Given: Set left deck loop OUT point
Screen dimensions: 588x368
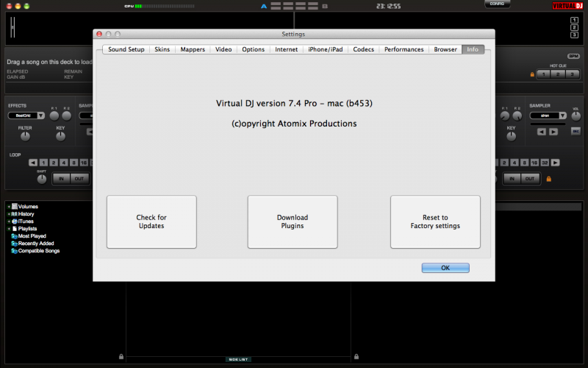Looking at the screenshot, I should pyautogui.click(x=79, y=179).
